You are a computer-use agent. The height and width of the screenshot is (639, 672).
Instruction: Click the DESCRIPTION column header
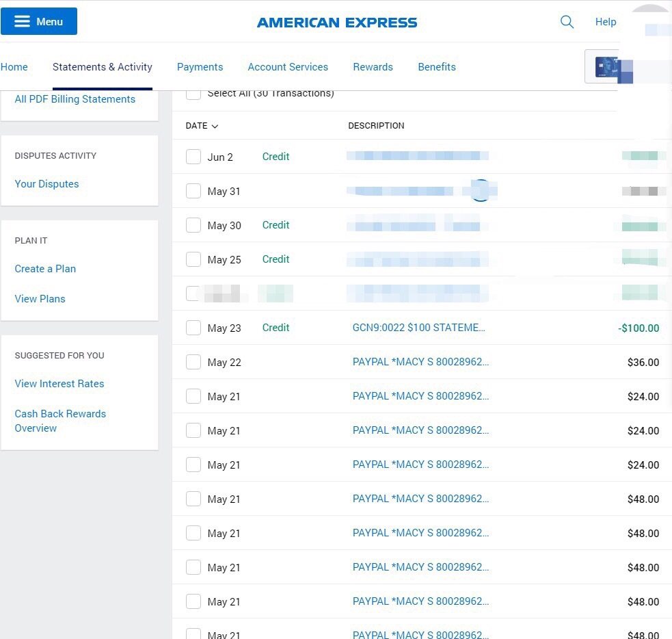coord(376,126)
